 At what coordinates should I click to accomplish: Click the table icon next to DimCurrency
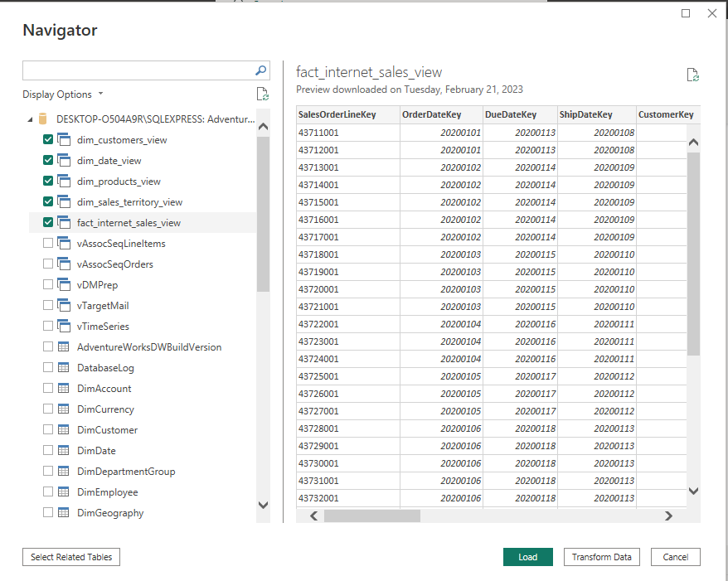click(64, 409)
